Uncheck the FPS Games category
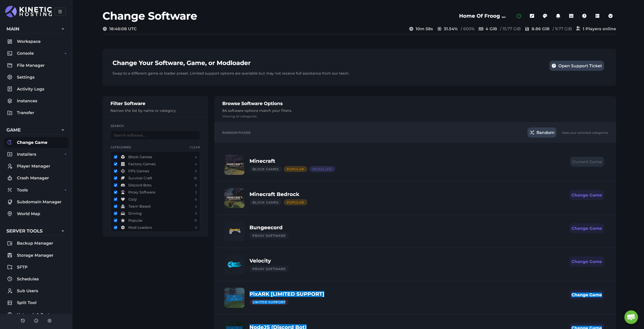The image size is (644, 329). (116, 171)
